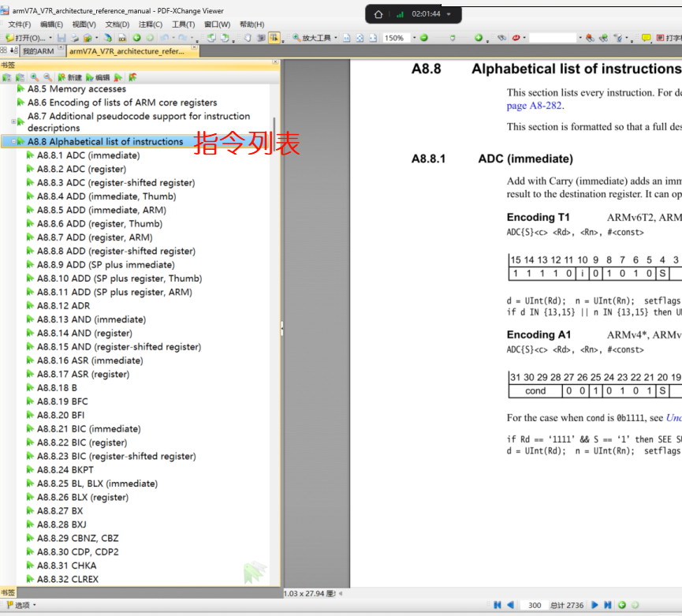Open the A8.8.18 B bookmark
This screenshot has width=682, height=616.
(57, 387)
